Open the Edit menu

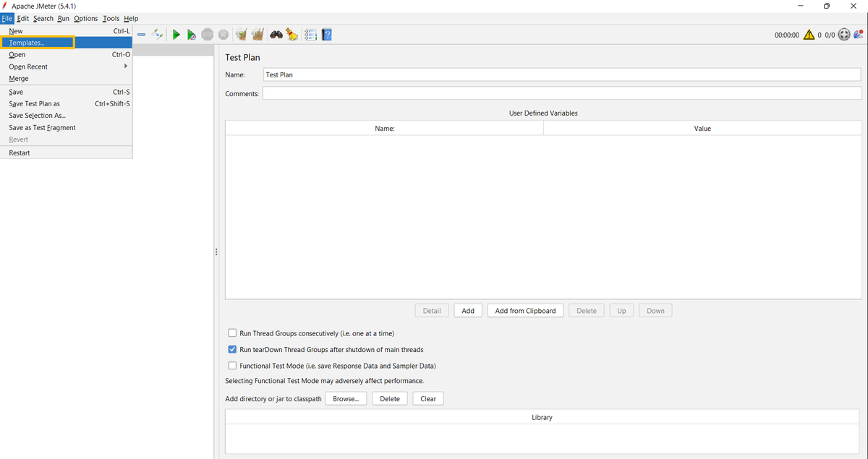[22, 18]
